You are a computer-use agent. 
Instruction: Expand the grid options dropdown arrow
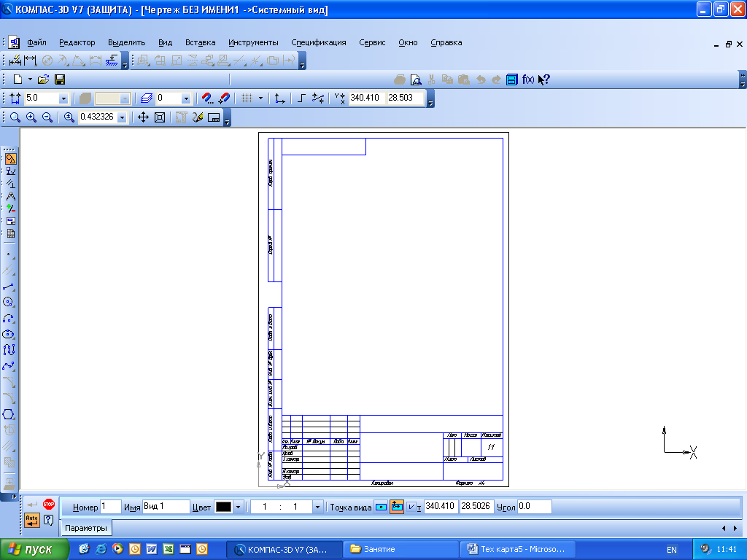[260, 98]
